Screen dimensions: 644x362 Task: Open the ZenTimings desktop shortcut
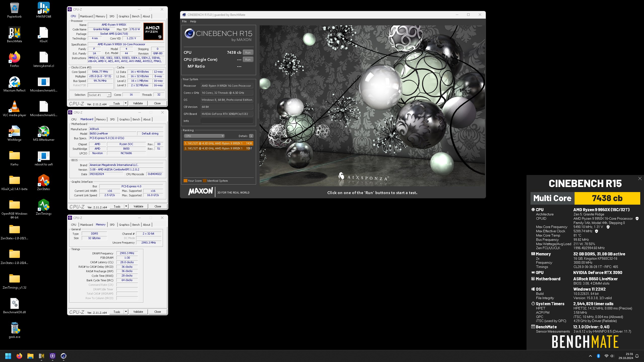tap(44, 207)
